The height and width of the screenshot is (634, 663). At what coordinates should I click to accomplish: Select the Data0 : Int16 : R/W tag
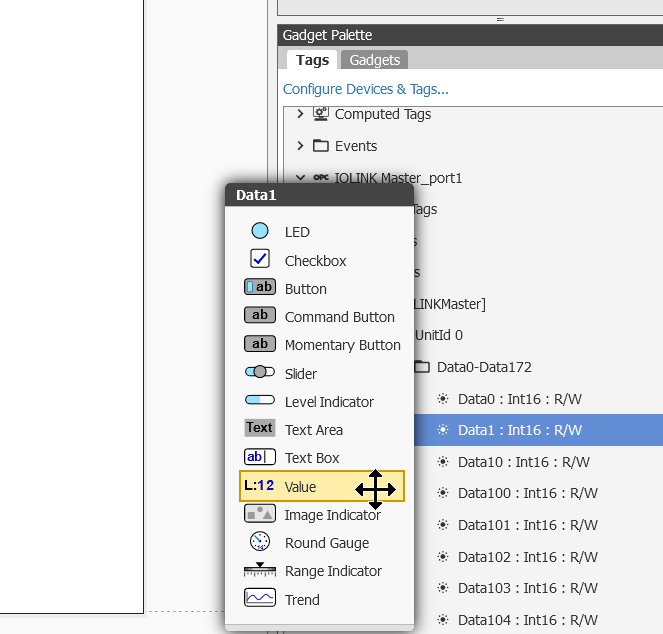click(x=520, y=399)
